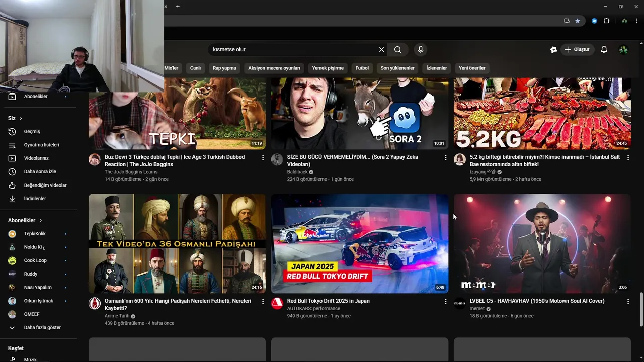Select the Yemek pişirme filter chip
The width and height of the screenshot is (644, 362).
(x=328, y=68)
